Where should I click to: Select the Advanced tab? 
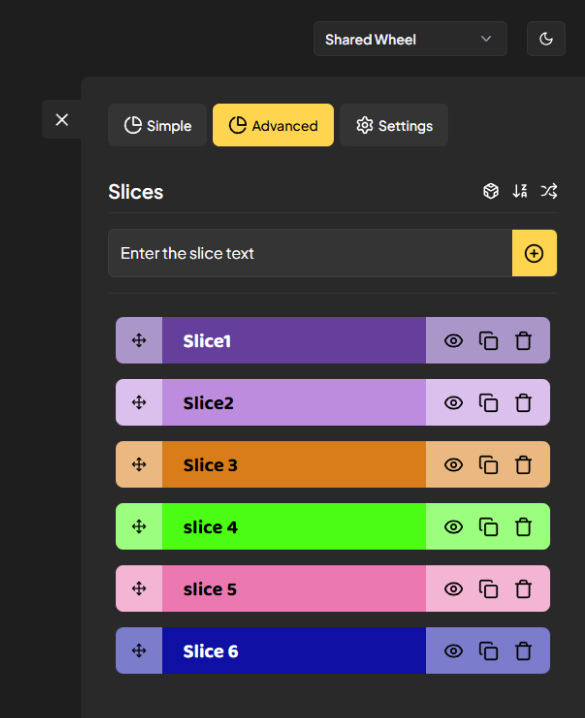273,125
